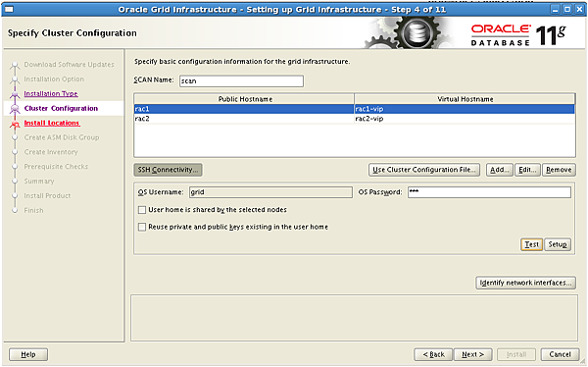Click the empty message area at bottom
The image size is (588, 367).
(x=355, y=318)
